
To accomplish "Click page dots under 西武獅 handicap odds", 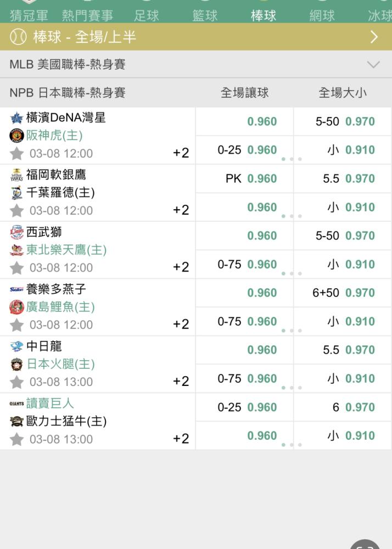I will click(x=292, y=273).
